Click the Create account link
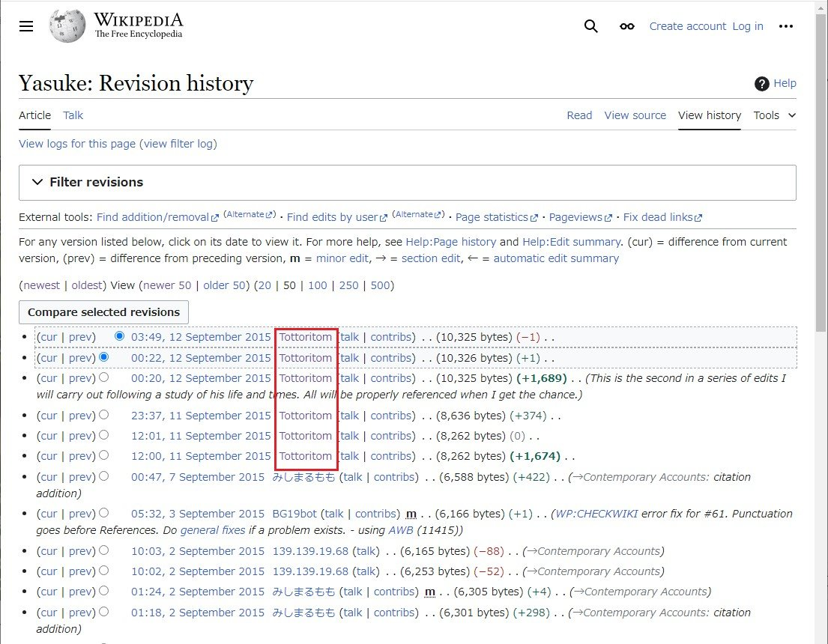 click(x=687, y=26)
